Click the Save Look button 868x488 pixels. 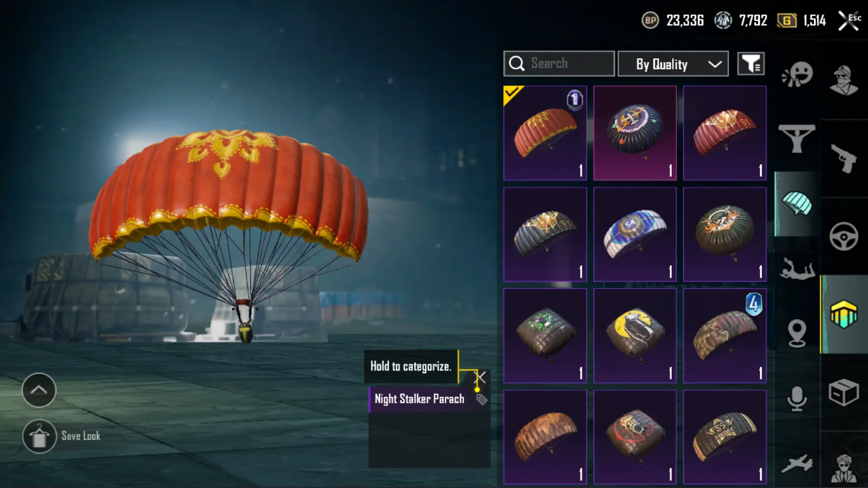pyautogui.click(x=62, y=436)
